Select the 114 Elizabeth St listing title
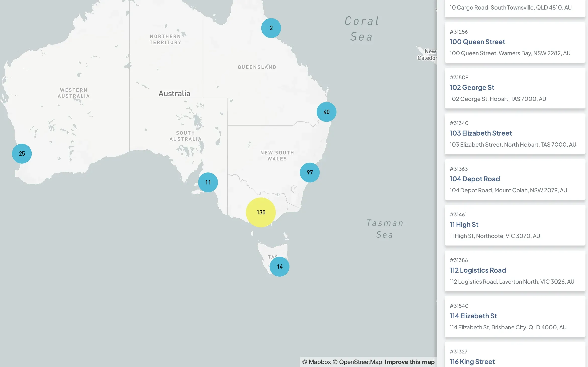This screenshot has width=588, height=367. pos(473,316)
